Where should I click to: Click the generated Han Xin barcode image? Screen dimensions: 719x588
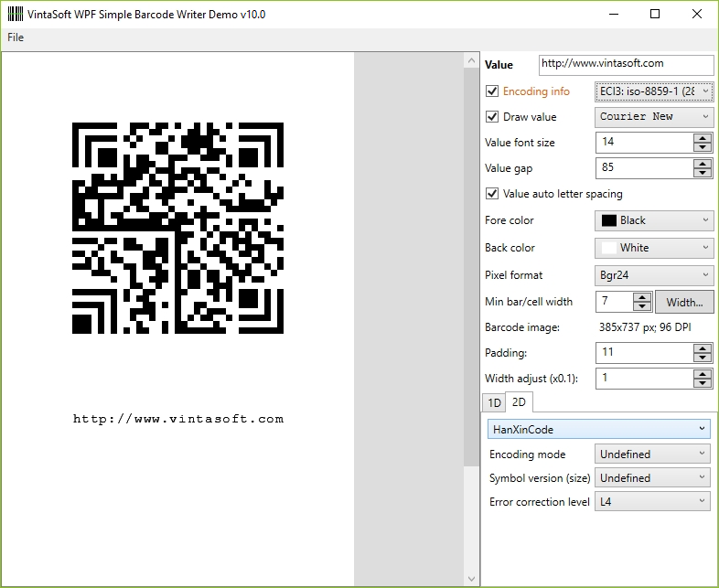[x=177, y=228]
